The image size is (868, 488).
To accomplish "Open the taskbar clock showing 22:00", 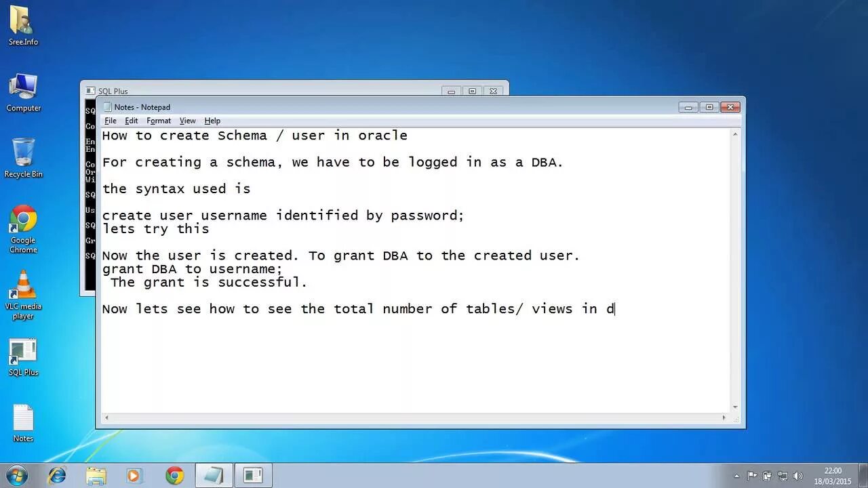I will pos(833,476).
